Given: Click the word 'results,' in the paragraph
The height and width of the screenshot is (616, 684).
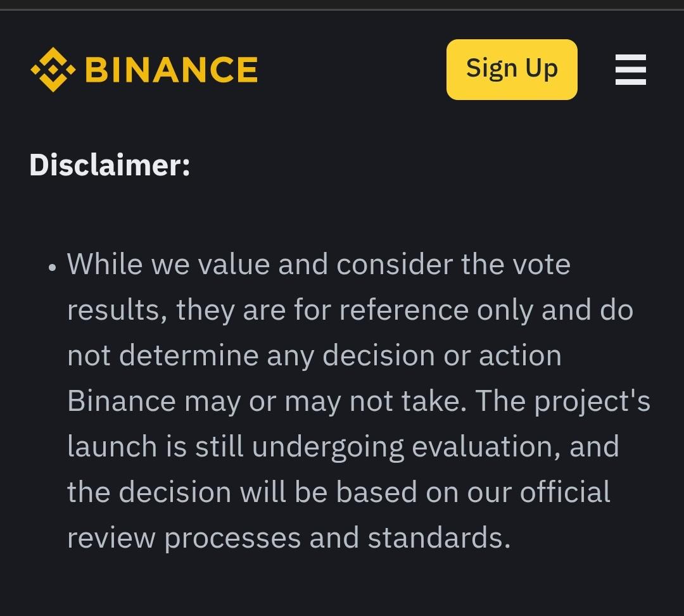Looking at the screenshot, I should point(117,310).
